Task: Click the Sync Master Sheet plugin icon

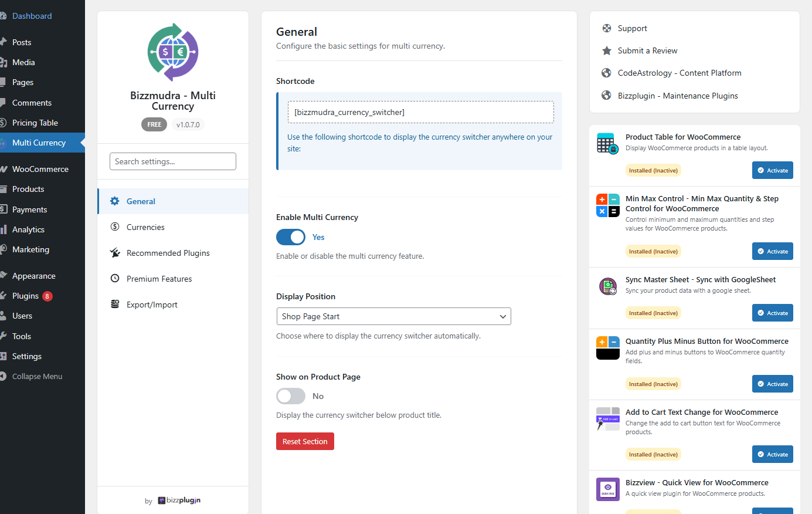Action: point(608,286)
